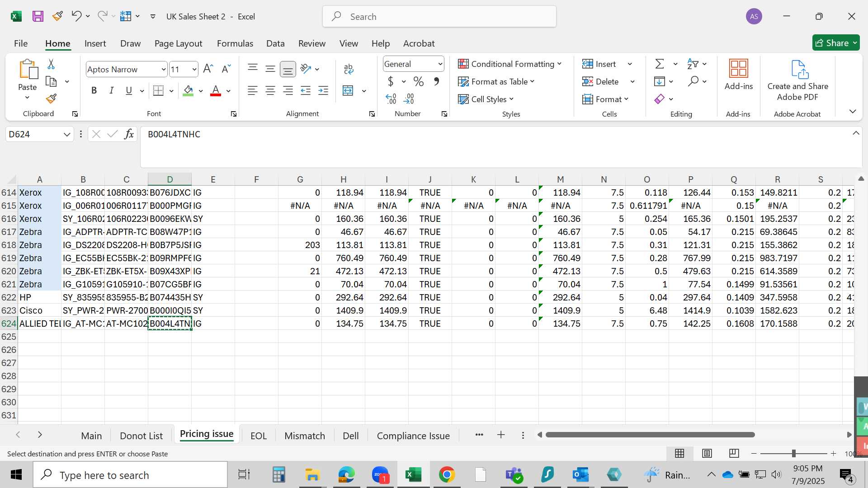Toggle Bottom Align vertical alignment
The height and width of the screenshot is (488, 868).
coord(288,69)
